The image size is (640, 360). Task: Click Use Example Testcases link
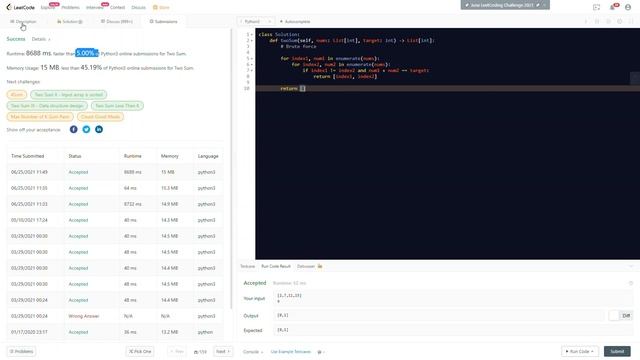tap(291, 352)
